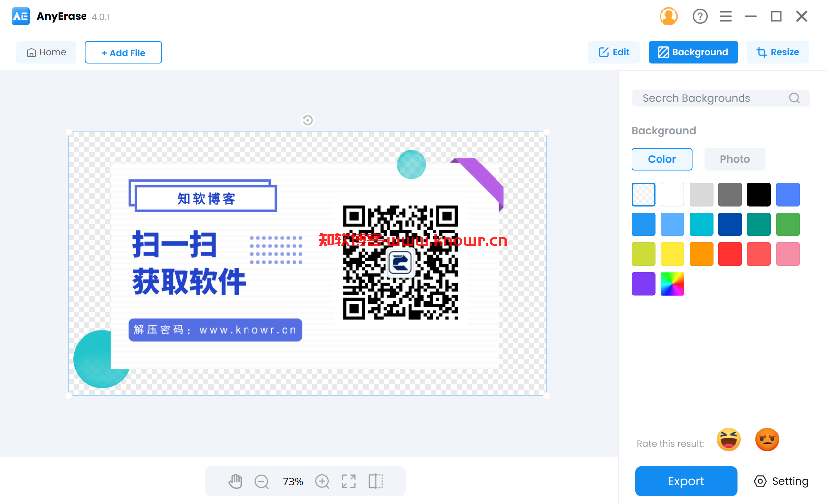Rate result with laughing happy emoji
826x504 pixels.
(x=729, y=439)
